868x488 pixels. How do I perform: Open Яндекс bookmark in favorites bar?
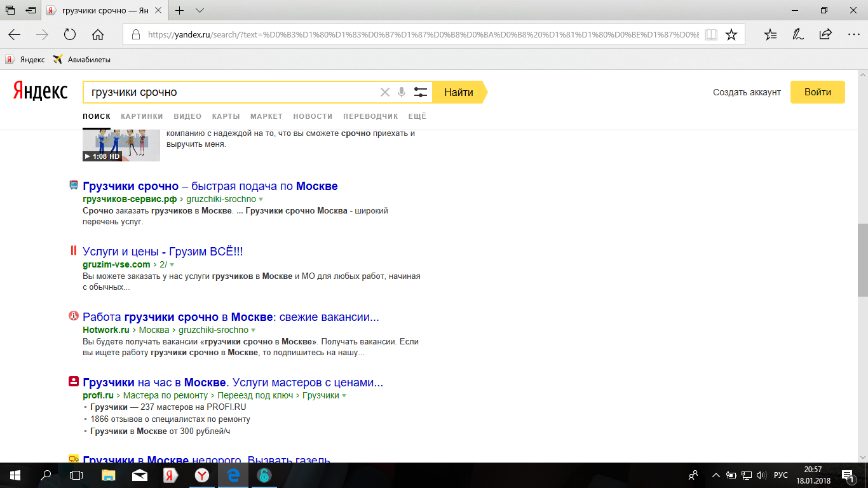(x=25, y=60)
